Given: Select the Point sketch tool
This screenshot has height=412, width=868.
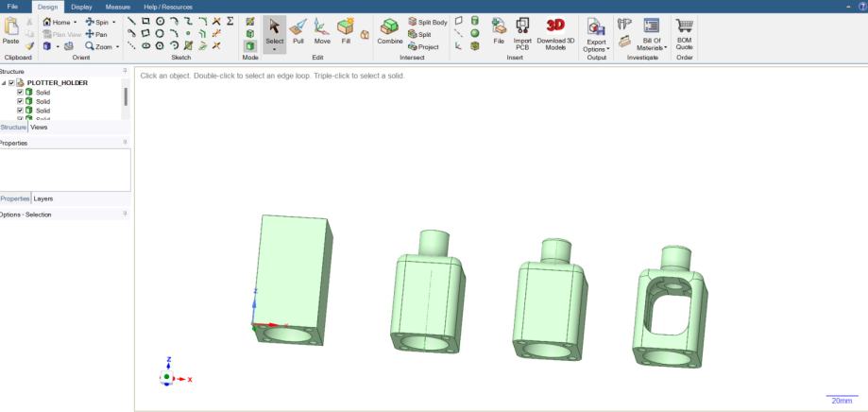Looking at the screenshot, I should [188, 33].
